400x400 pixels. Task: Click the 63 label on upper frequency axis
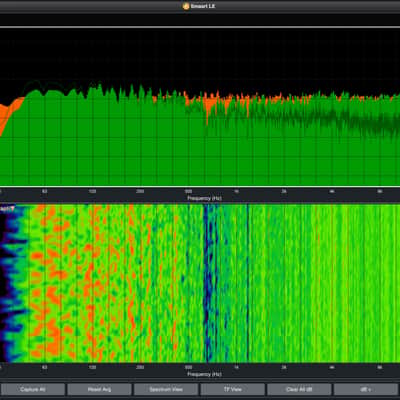pos(45,192)
